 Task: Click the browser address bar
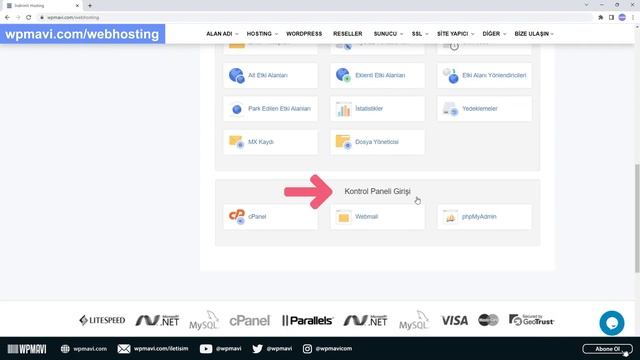tap(314, 18)
